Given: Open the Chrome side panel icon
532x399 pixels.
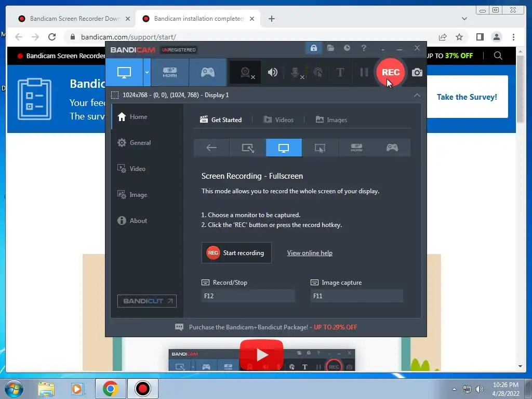Looking at the screenshot, I should 480,37.
